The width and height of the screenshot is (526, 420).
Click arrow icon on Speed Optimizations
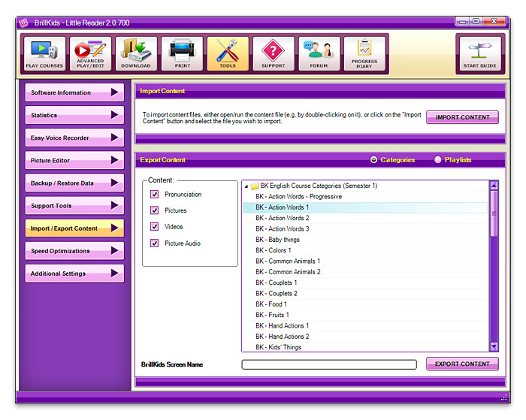(114, 251)
